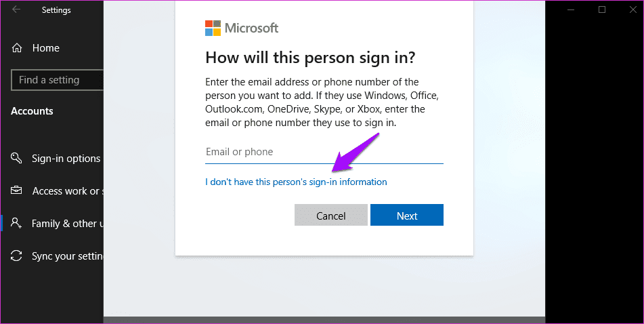Select the Family & other users person icon
The height and width of the screenshot is (324, 644).
[17, 224]
